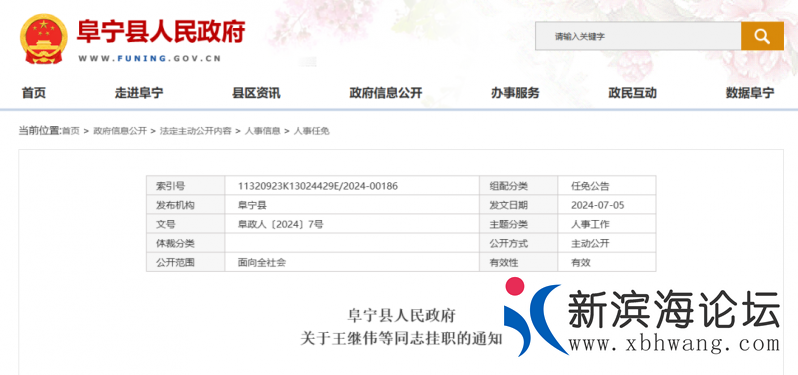Select the index number 11320923K13024429E/2024-00186

[318, 186]
